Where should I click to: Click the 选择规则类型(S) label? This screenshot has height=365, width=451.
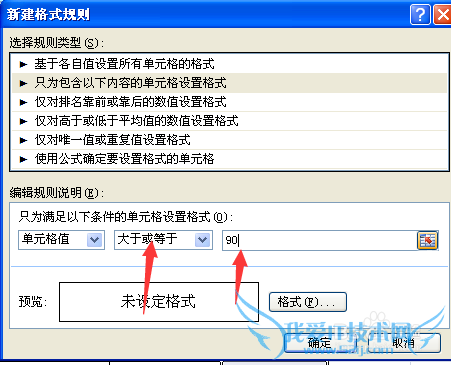(56, 43)
